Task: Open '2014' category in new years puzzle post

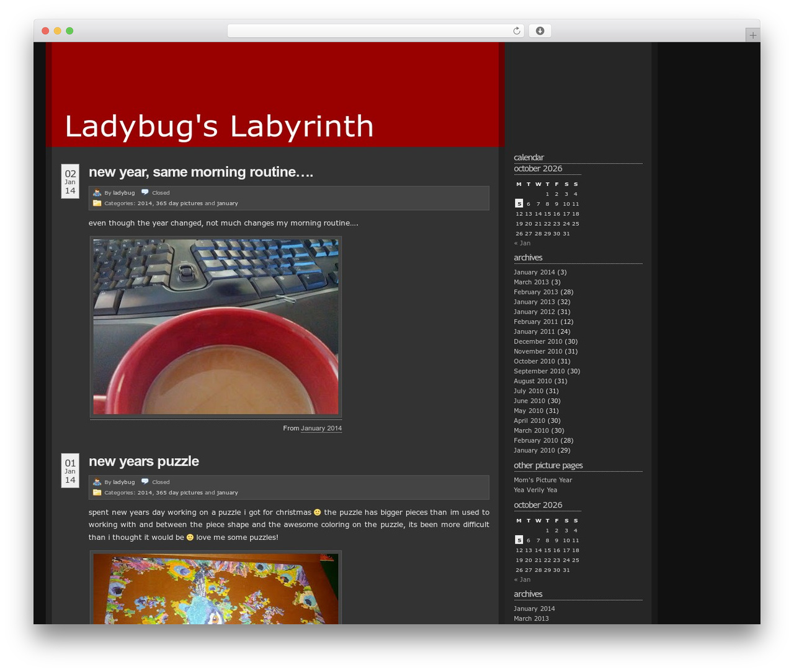Action: tap(145, 493)
